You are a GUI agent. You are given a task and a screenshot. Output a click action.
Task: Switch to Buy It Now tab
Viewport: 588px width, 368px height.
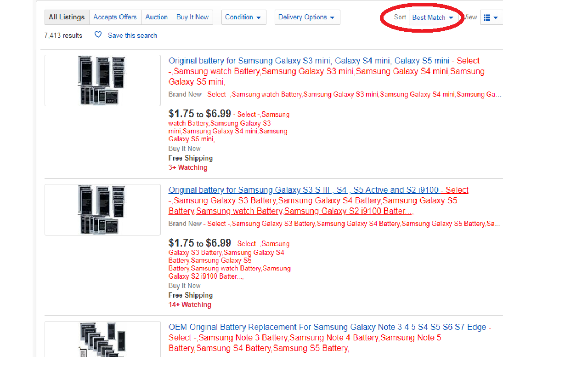coord(192,17)
